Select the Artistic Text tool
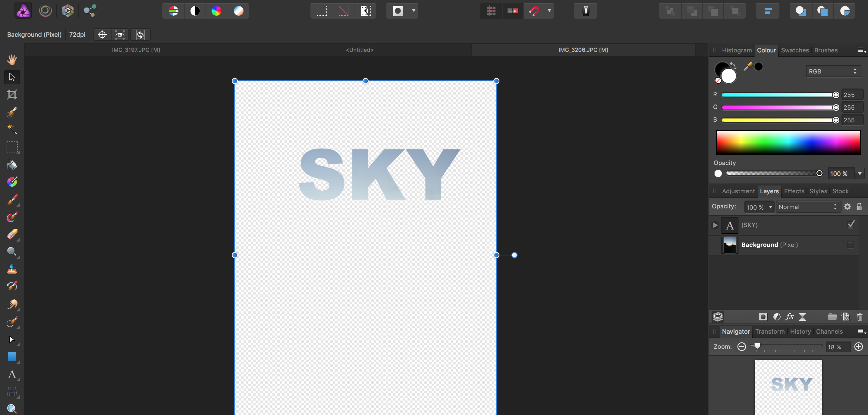 (x=12, y=375)
